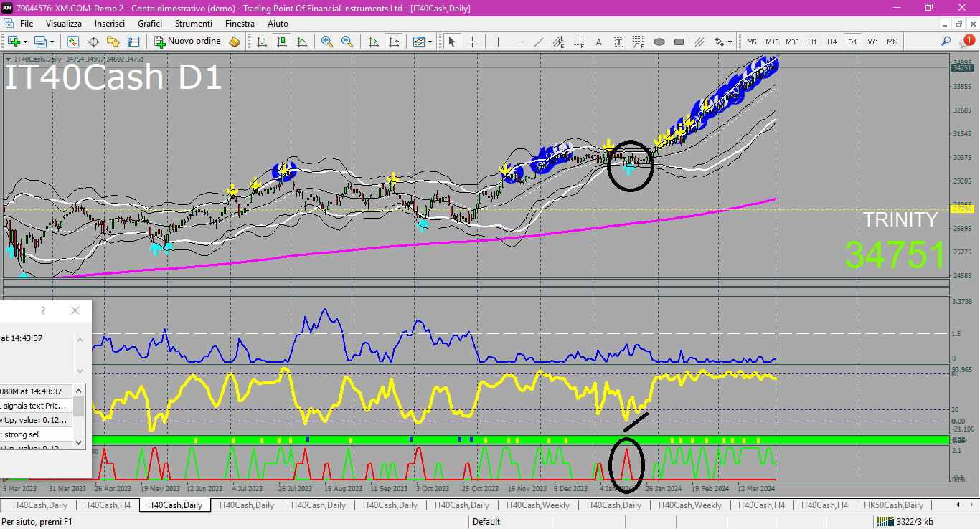The height and width of the screenshot is (529, 980).
Task: Open new chart icon in toolbar
Action: [14, 42]
